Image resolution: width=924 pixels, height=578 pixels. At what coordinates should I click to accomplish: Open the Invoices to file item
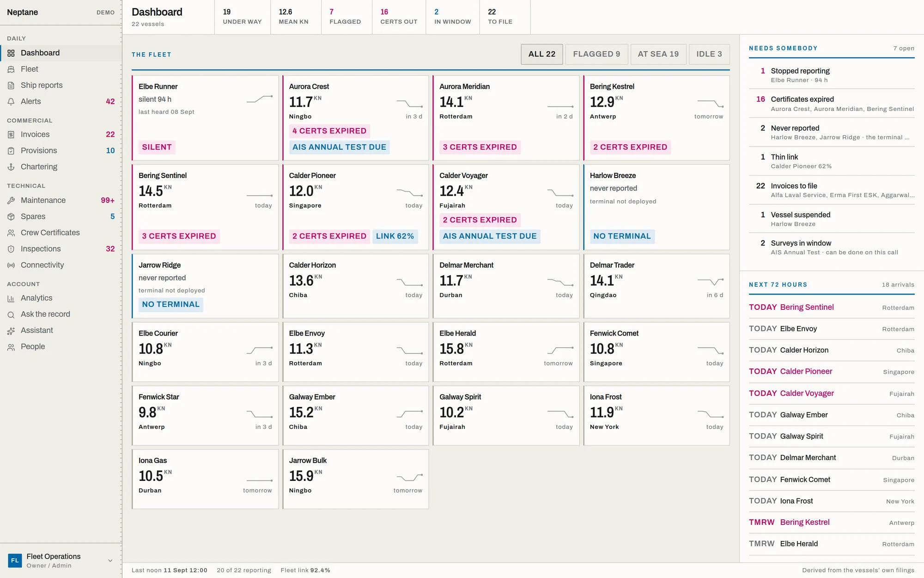click(x=832, y=190)
